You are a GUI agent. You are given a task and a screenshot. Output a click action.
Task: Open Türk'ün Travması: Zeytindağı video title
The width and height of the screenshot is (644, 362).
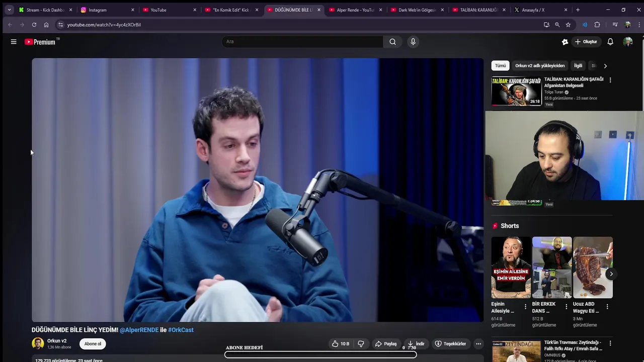[573, 345]
